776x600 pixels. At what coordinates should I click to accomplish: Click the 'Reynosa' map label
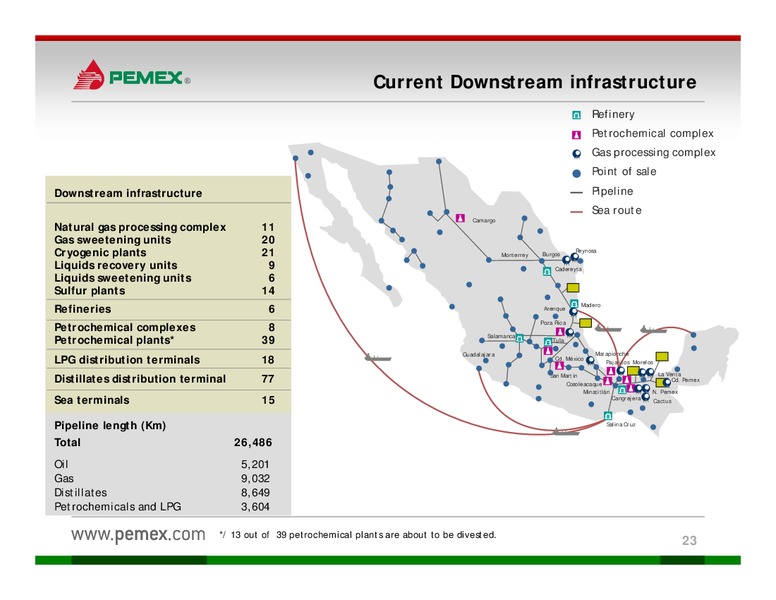coord(586,251)
